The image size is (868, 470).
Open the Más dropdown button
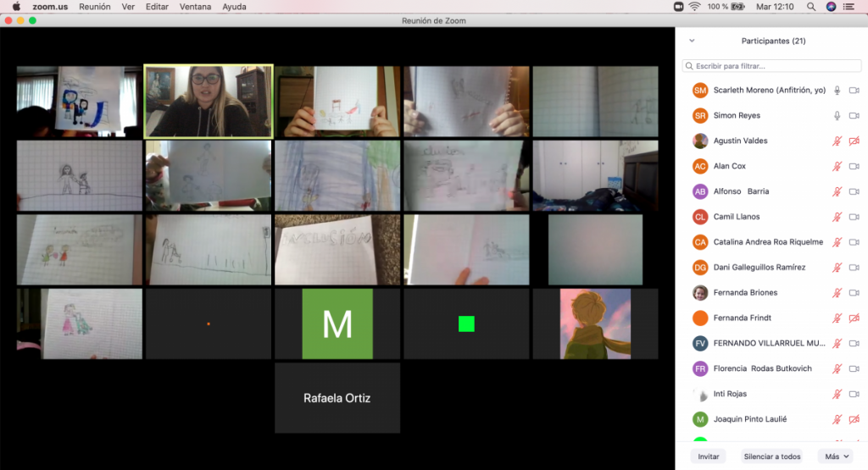(x=837, y=456)
